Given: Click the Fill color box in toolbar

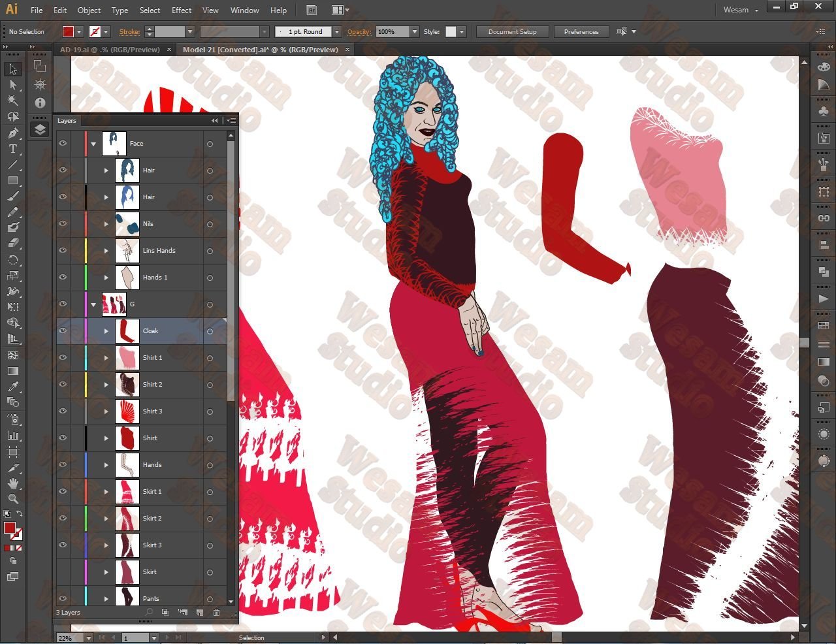Looking at the screenshot, I should point(9,528).
